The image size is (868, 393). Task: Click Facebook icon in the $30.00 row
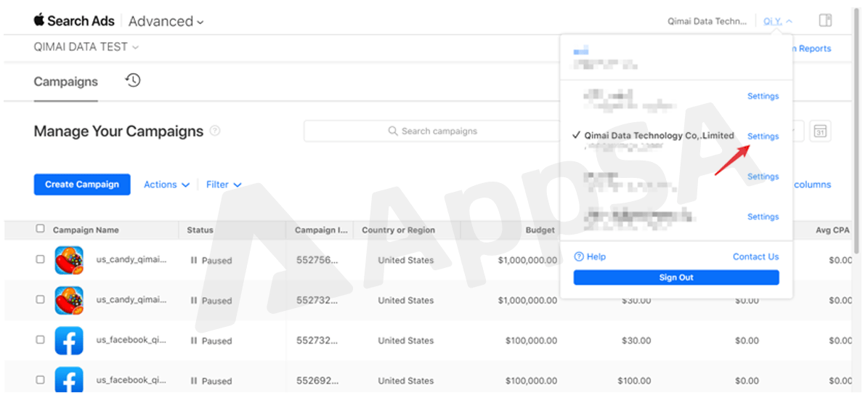(69, 341)
